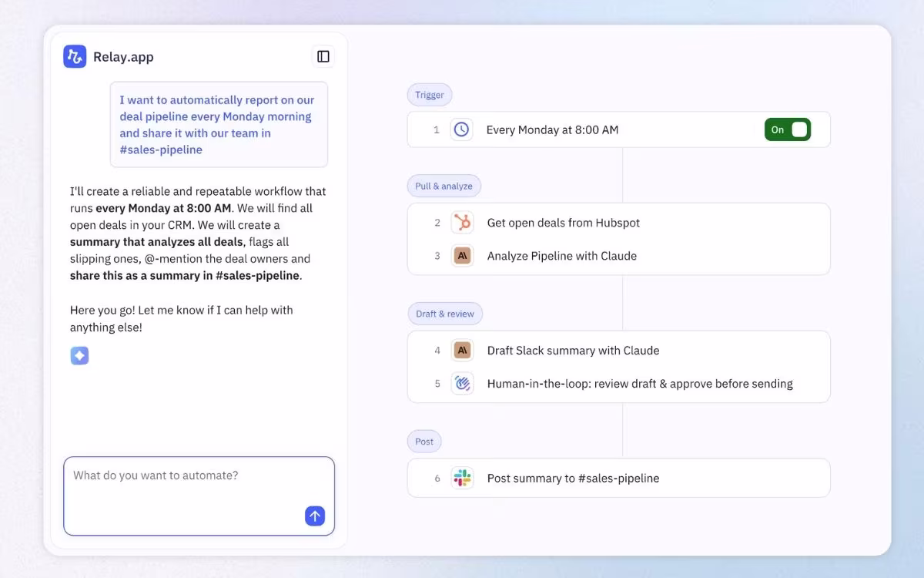Screen dimensions: 924x578
Task: Open the 'Every Monday at 8:00 AM' step
Action: click(619, 129)
